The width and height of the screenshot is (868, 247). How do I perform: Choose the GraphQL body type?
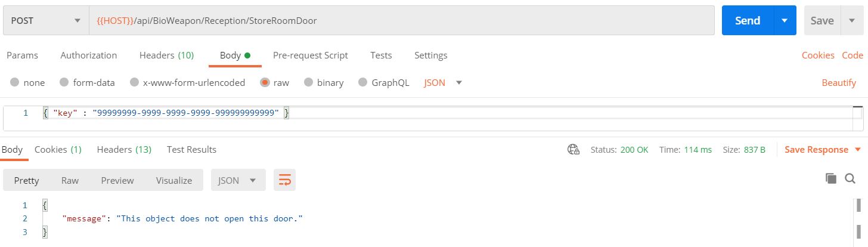383,83
